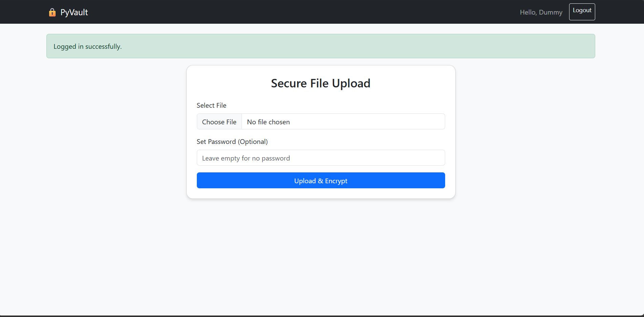
Task: Click the "No file chosen" text
Action: tap(268, 122)
